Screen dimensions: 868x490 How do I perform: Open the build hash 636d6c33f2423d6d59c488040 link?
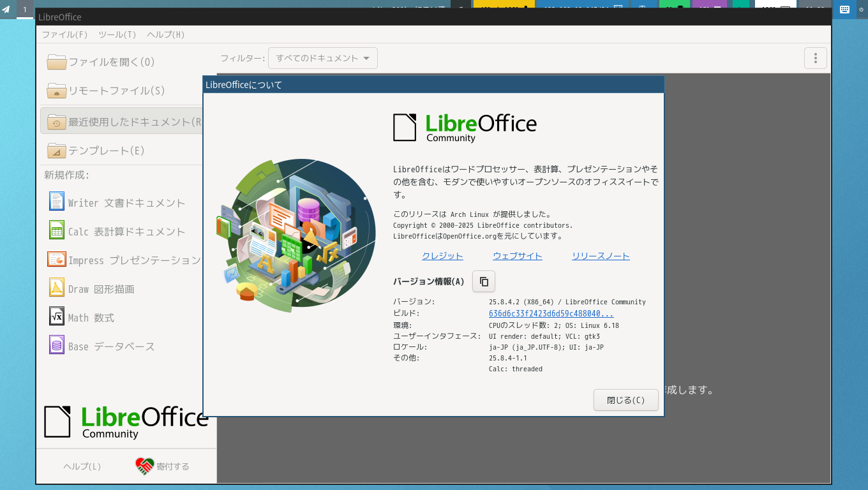pos(551,313)
